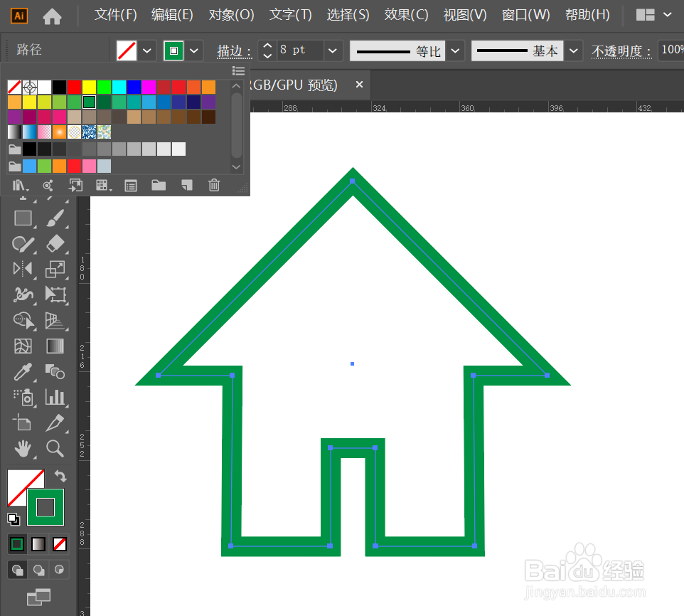The image size is (684, 616).
Task: Select the Eraser tool
Action: click(x=56, y=244)
